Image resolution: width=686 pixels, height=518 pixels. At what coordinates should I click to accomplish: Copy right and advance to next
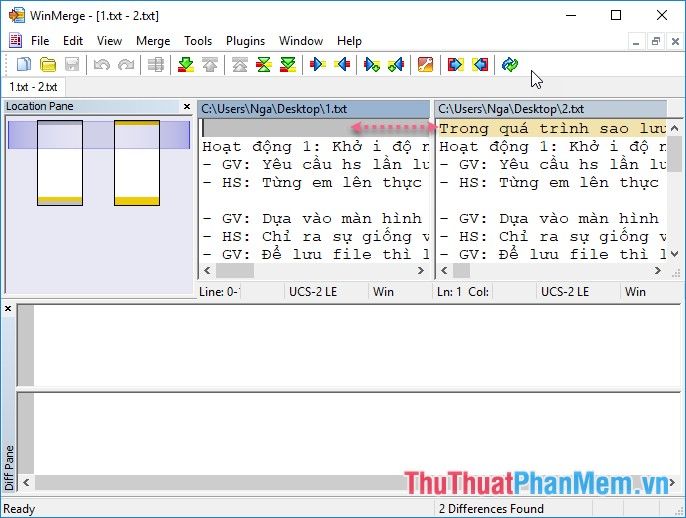pos(371,65)
